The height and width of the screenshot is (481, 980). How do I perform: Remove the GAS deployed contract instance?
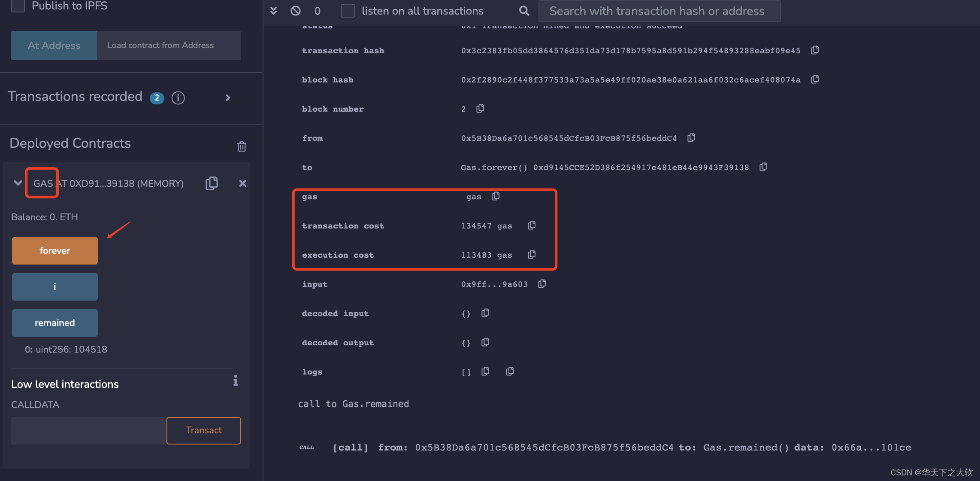tap(242, 183)
